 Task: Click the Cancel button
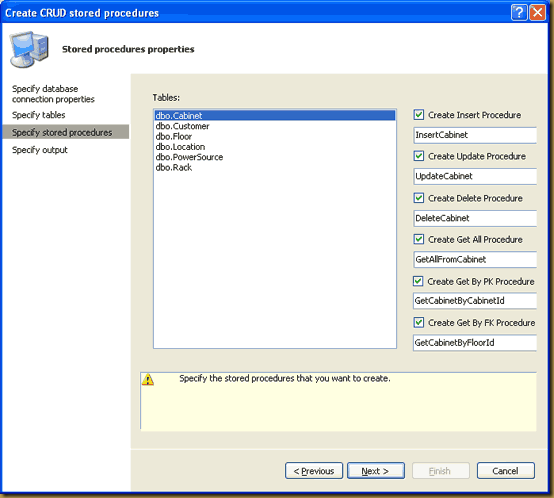506,471
